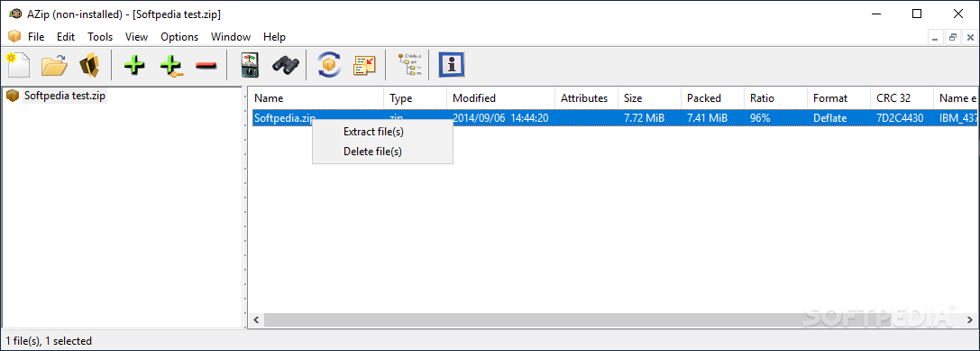Sort by Attributes column header

tap(586, 98)
